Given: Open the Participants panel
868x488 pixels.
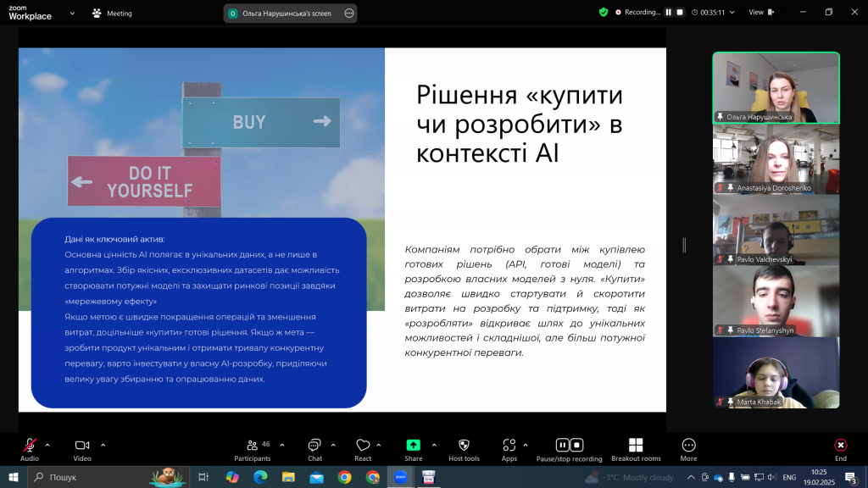Looking at the screenshot, I should click(252, 446).
